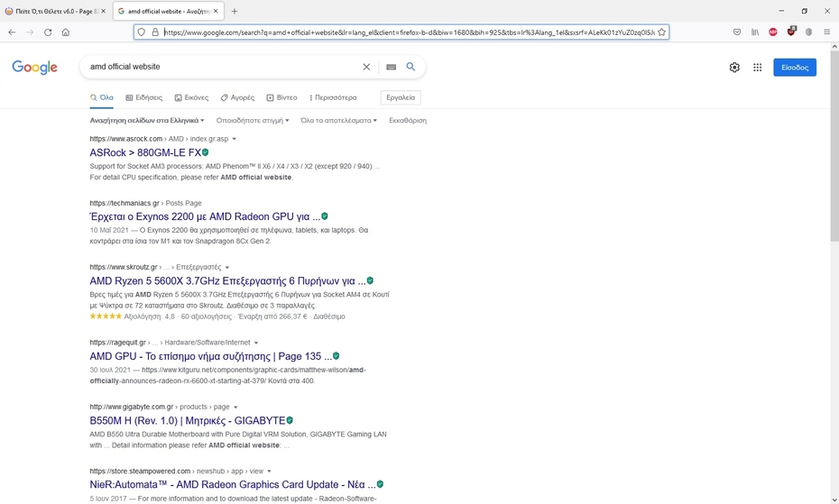Bookmark this page with the star icon
The height and width of the screenshot is (504, 839).
(662, 32)
